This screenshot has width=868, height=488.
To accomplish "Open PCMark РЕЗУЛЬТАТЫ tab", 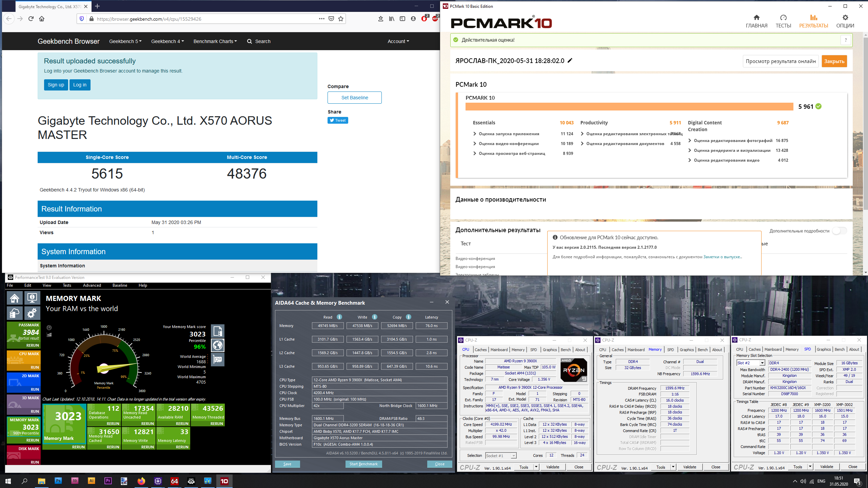I will 813,21.
